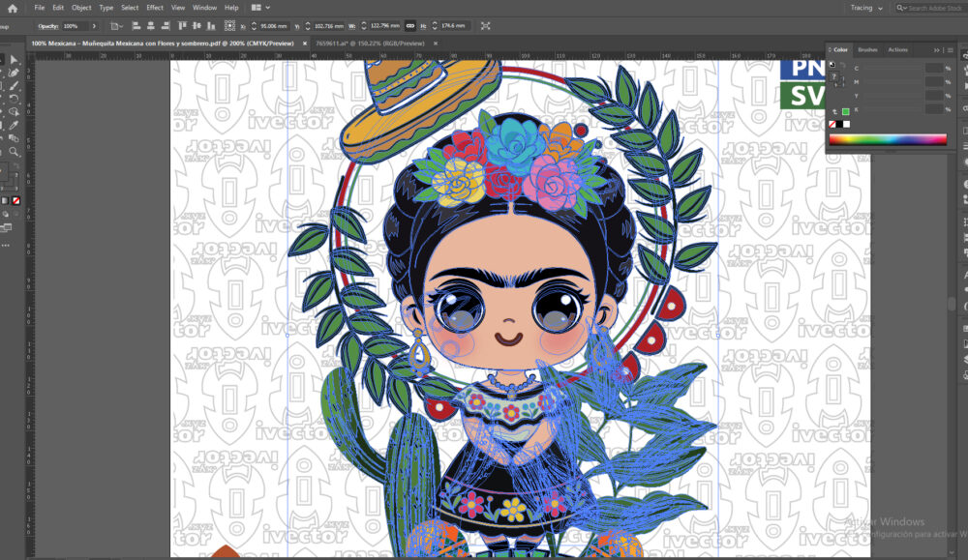Select the Paintbrush tool
Image resolution: width=968 pixels, height=560 pixels.
14,86
